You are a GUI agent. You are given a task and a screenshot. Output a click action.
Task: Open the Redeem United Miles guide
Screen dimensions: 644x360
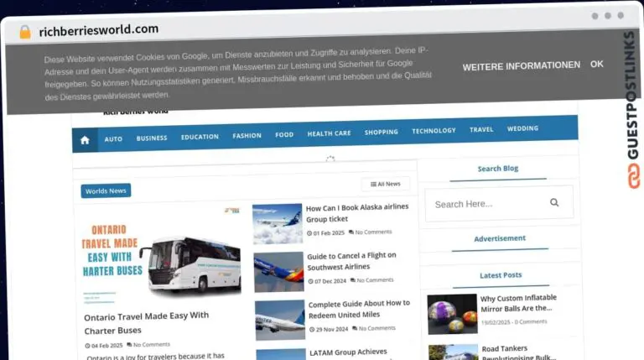tap(359, 309)
